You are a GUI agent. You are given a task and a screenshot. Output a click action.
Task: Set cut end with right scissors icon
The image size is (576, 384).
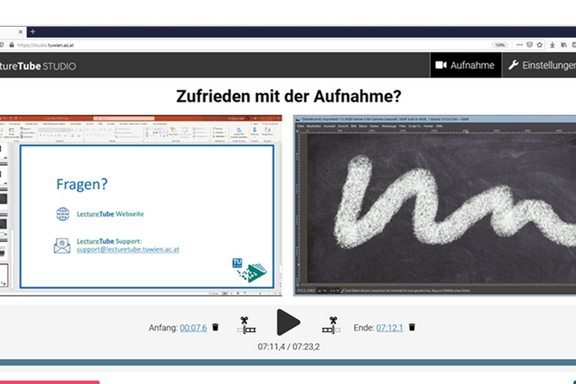[331, 325]
